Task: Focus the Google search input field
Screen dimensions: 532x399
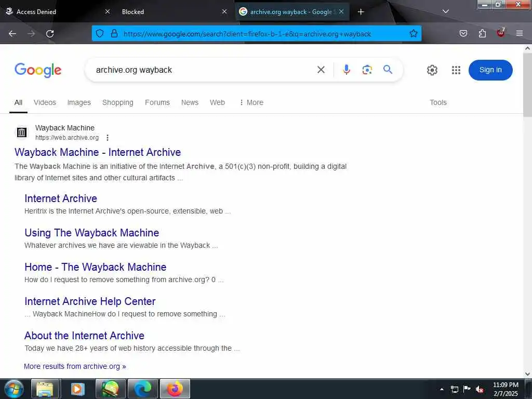Action: coord(204,70)
